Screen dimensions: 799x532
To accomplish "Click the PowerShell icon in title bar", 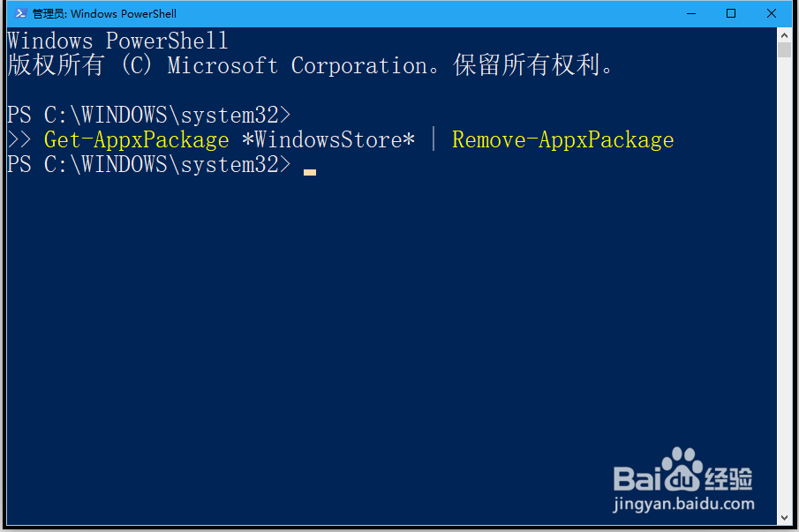I will click(20, 13).
